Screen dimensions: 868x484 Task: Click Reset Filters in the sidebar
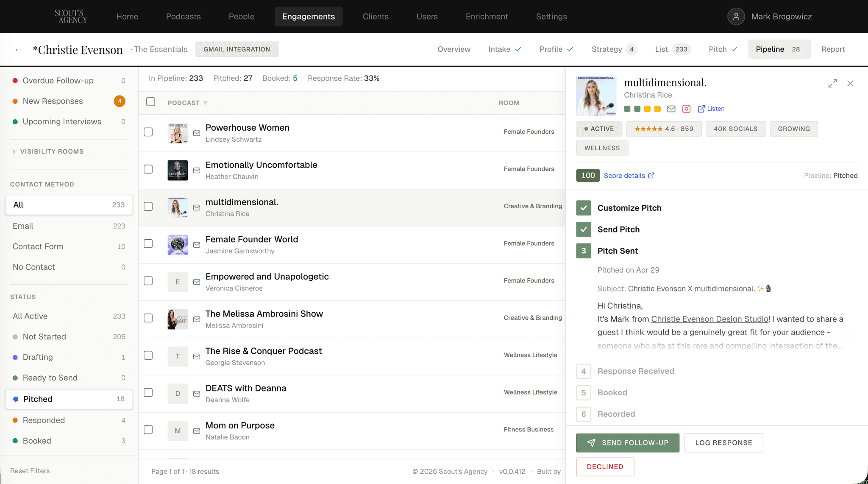tap(30, 471)
